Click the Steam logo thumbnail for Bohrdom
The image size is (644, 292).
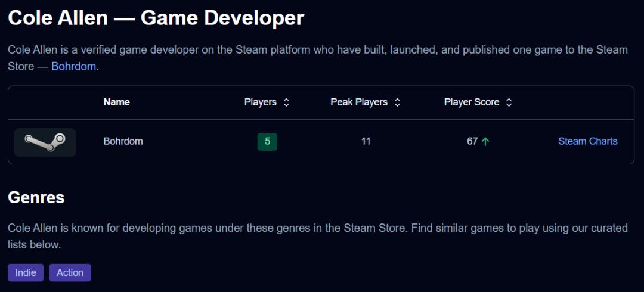[45, 142]
